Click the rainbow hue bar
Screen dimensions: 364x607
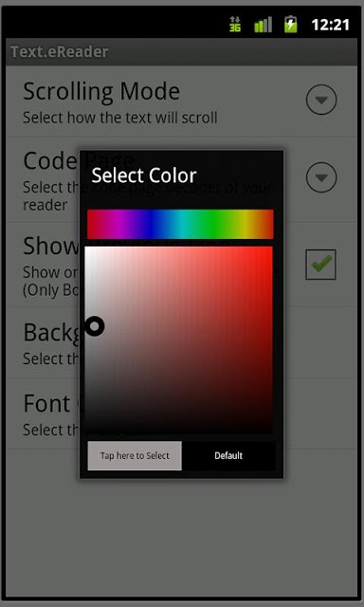180,224
